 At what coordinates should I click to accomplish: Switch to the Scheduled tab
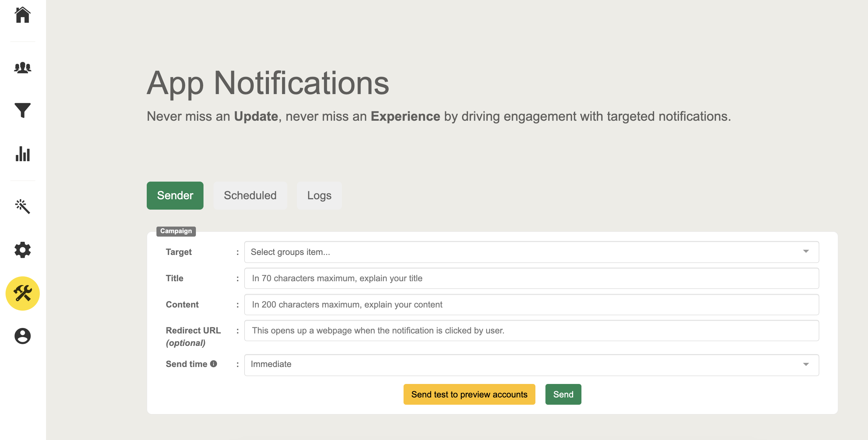250,195
